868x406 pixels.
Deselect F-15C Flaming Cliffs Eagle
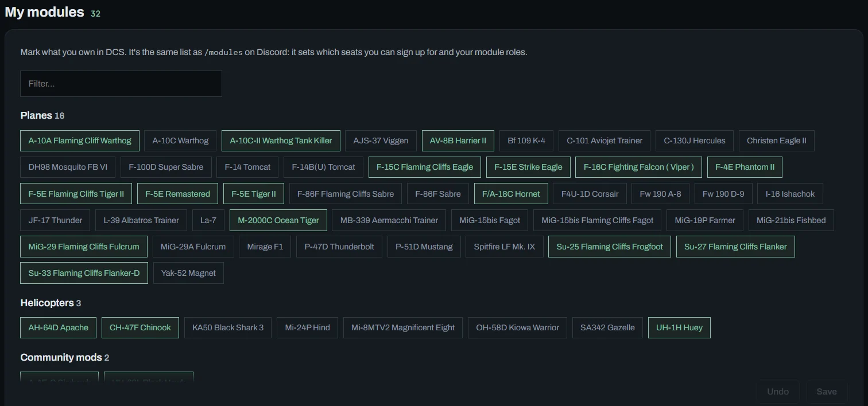coord(425,167)
